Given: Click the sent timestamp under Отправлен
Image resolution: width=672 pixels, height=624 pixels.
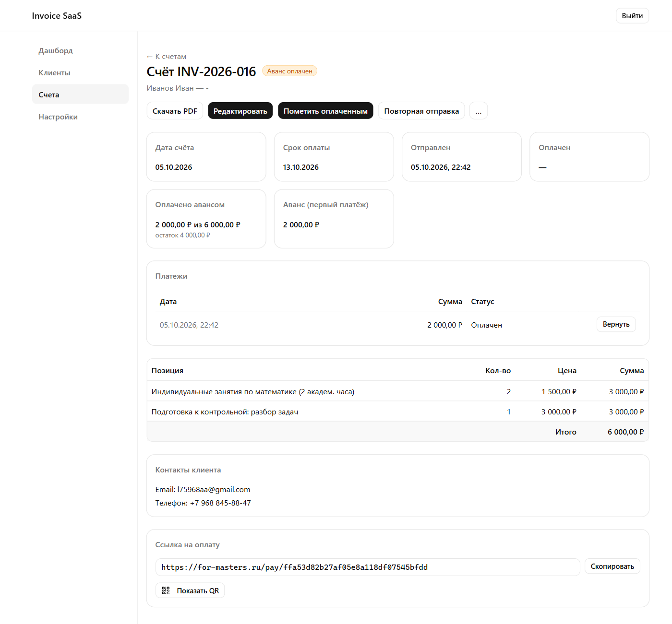Looking at the screenshot, I should coord(441,167).
